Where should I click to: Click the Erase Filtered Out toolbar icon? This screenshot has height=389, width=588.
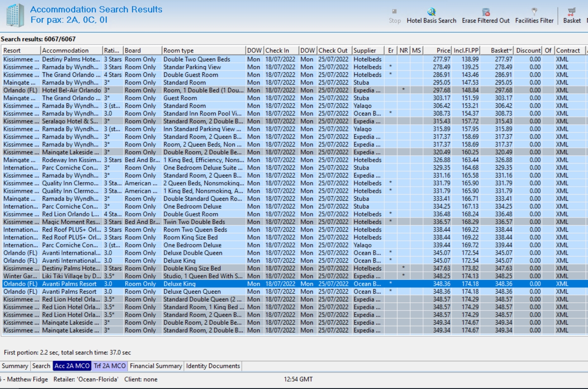(486, 16)
